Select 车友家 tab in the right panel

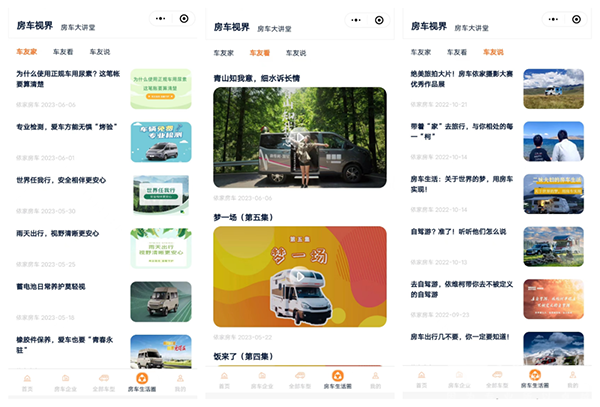coord(420,51)
